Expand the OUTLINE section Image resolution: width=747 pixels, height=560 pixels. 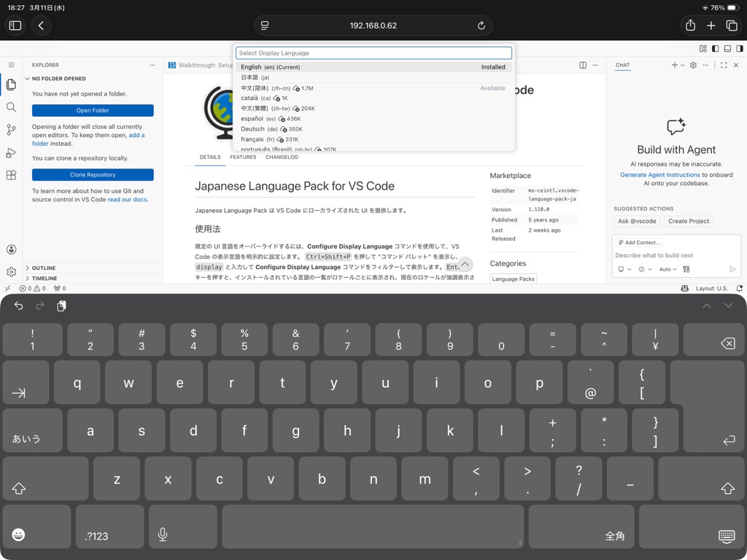(44, 268)
